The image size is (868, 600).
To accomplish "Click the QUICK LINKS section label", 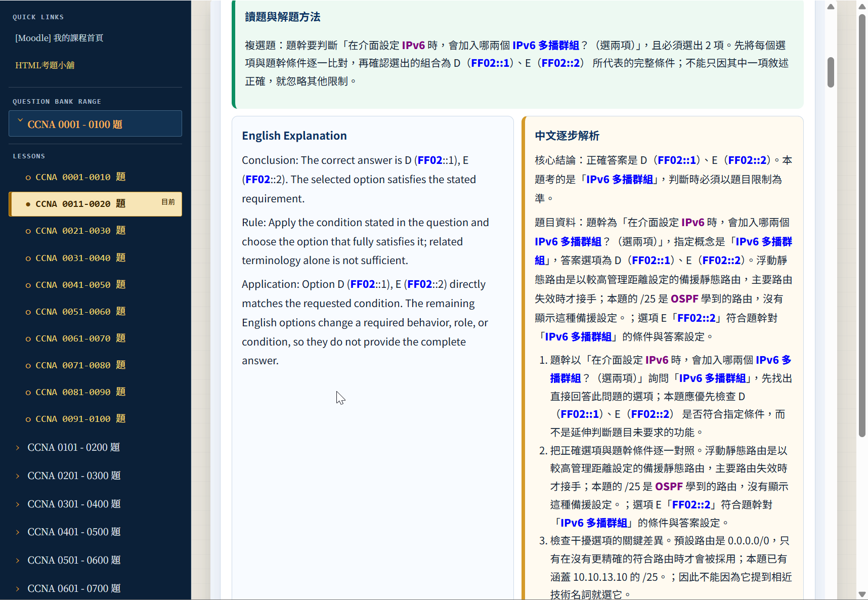I will point(38,17).
